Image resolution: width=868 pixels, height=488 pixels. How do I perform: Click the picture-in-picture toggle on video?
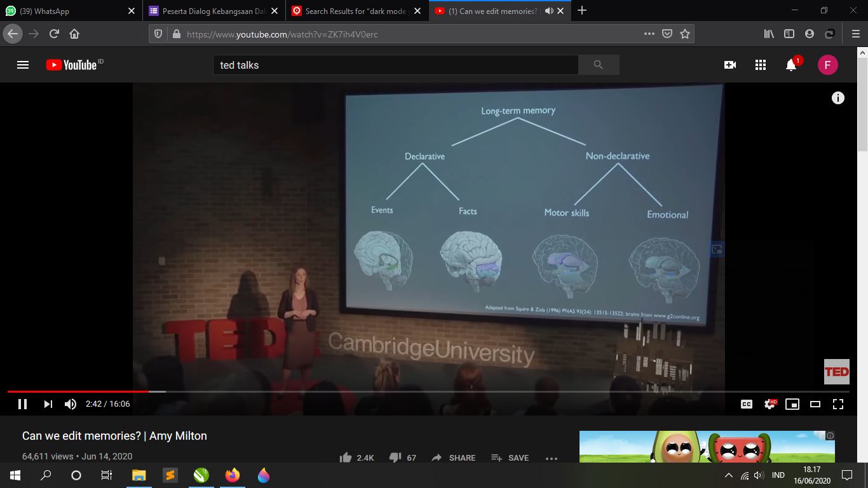(717, 250)
